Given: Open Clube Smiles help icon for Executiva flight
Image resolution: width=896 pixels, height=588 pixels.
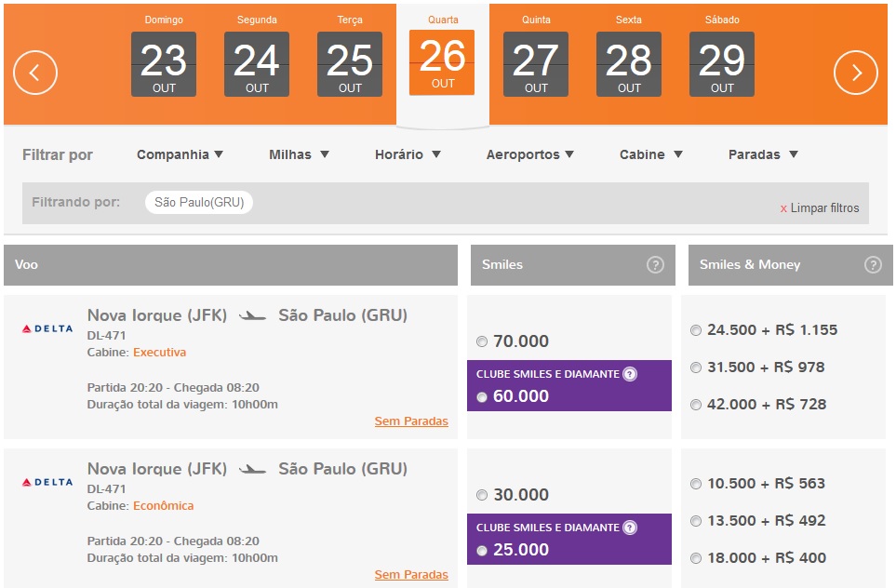Looking at the screenshot, I should (630, 374).
